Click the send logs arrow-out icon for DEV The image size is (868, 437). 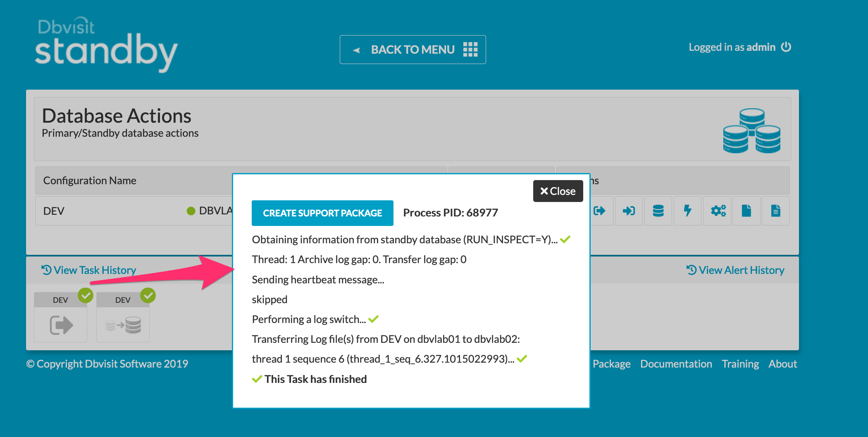tap(599, 211)
